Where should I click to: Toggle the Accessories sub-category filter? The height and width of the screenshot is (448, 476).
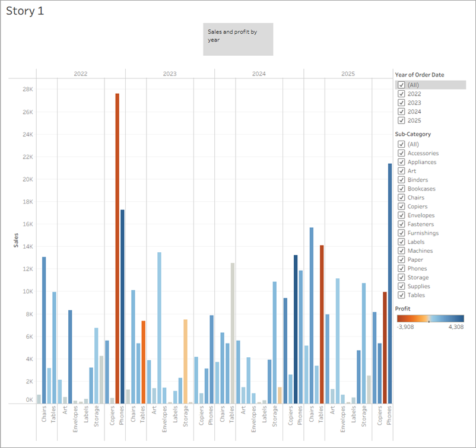click(x=402, y=152)
